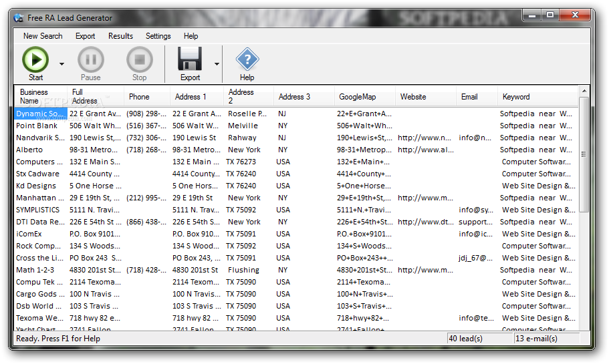The height and width of the screenshot is (364, 609).
Task: Select the Point Blank row
Action: coord(296,126)
